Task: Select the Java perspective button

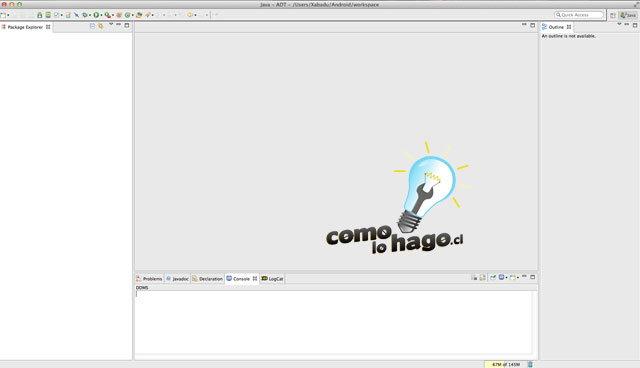Action: 628,15
